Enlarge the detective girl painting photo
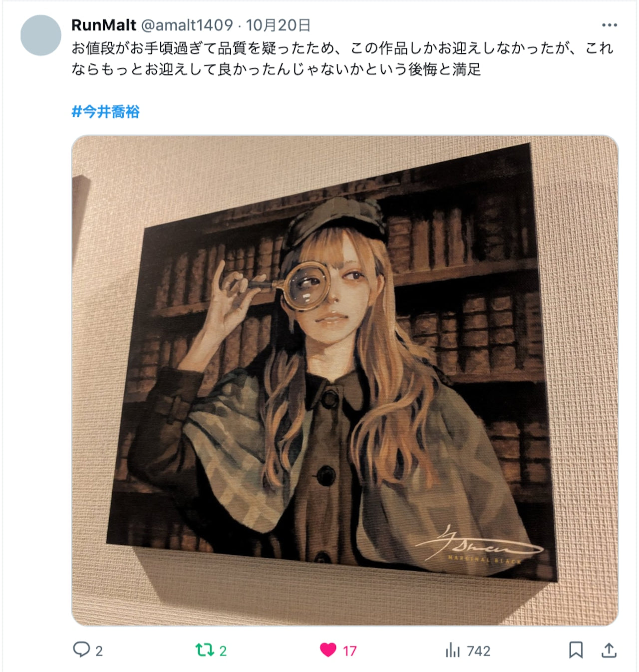The height and width of the screenshot is (672, 639). click(x=345, y=380)
